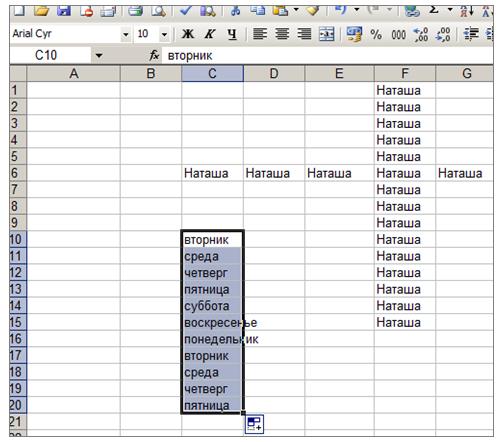Cut selection with the scissors icon
Image resolution: width=503 pixels, height=442 pixels.
(235, 11)
